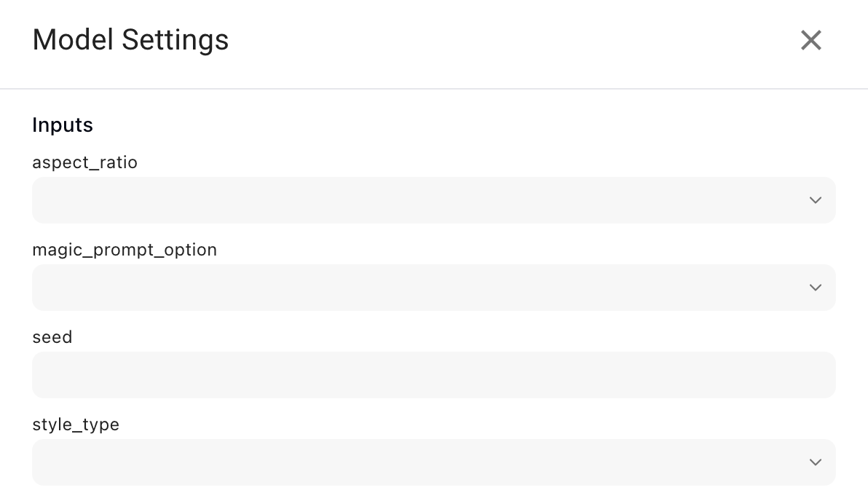This screenshot has width=868, height=498.
Task: Click the aspect_ratio chevron arrow
Action: coord(815,200)
